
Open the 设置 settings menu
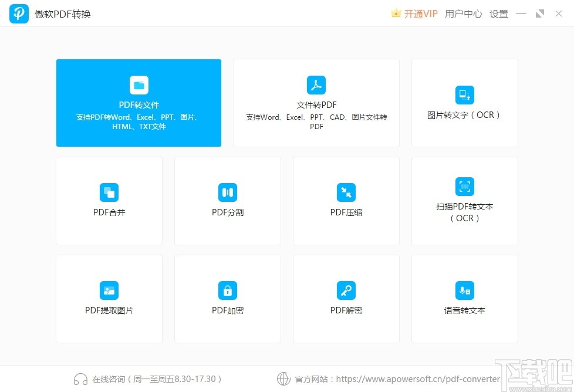click(498, 13)
